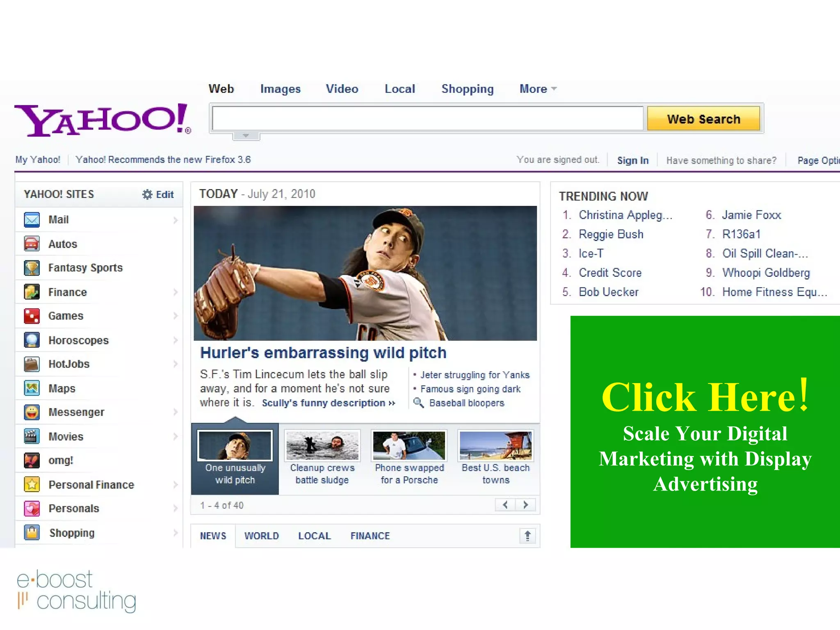This screenshot has width=840, height=630.
Task: Select the Video search tab
Action: tap(342, 89)
